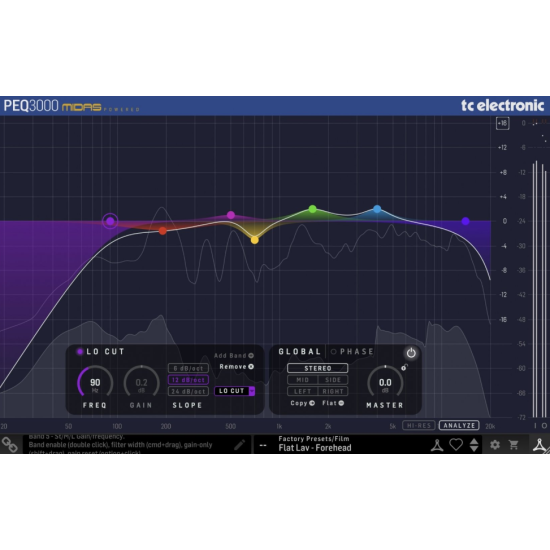
Task: Select the light blue EQ band node
Action: 377,209
